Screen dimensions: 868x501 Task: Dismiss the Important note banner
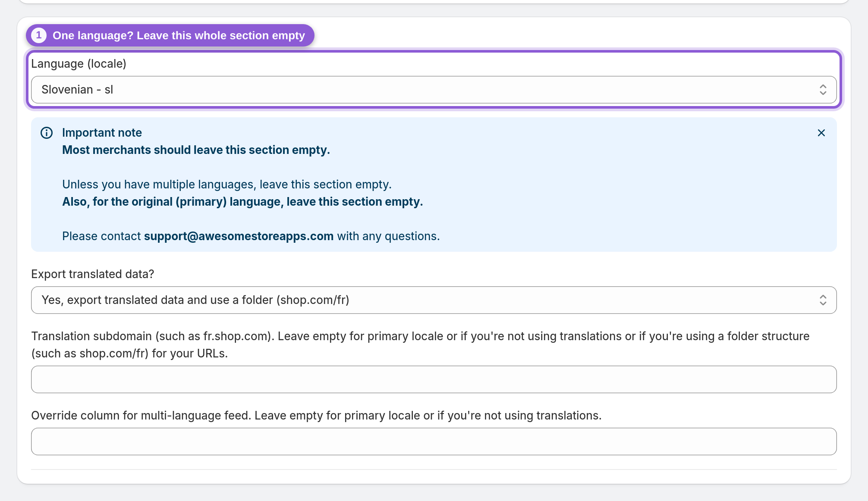click(821, 133)
